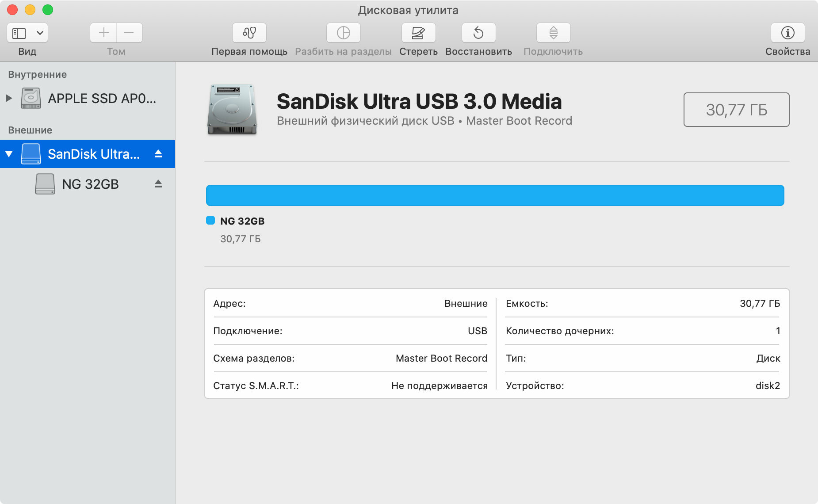
Task: Click the SanDisk sidebar disk icon
Action: (31, 154)
